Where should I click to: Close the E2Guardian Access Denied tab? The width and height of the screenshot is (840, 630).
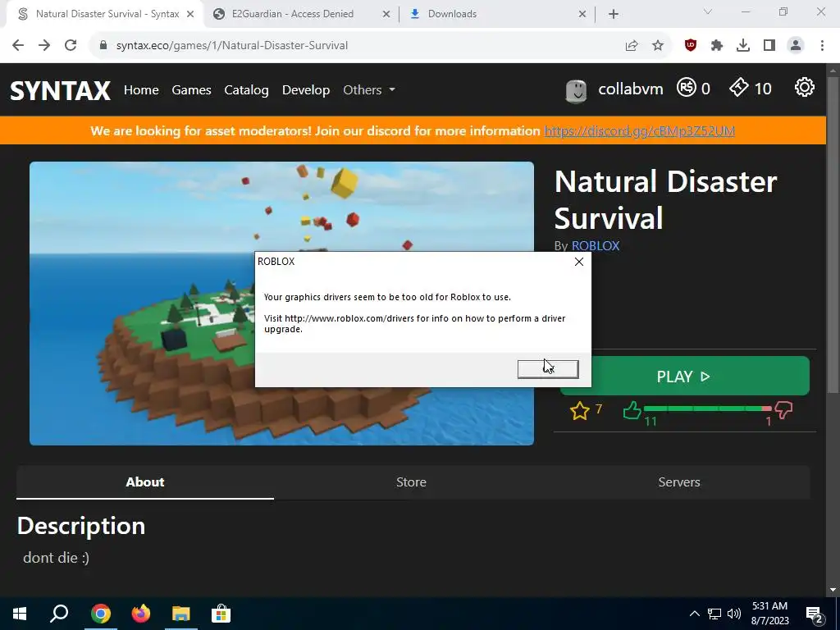(386, 14)
